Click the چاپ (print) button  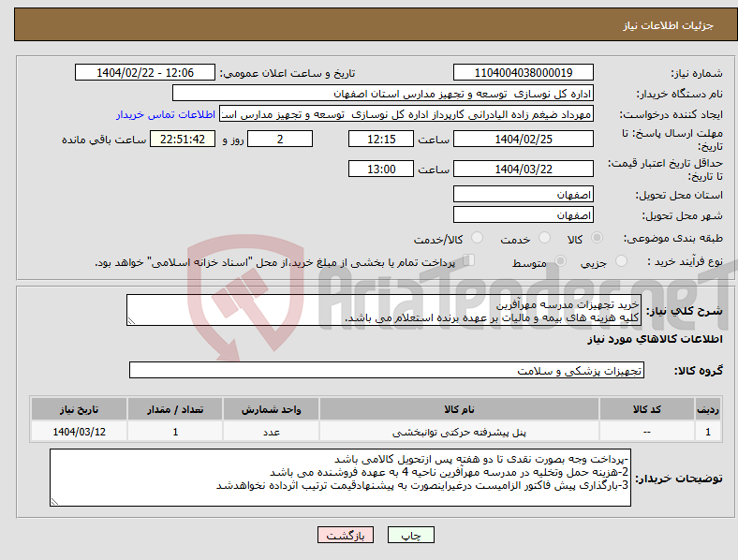coord(410,535)
